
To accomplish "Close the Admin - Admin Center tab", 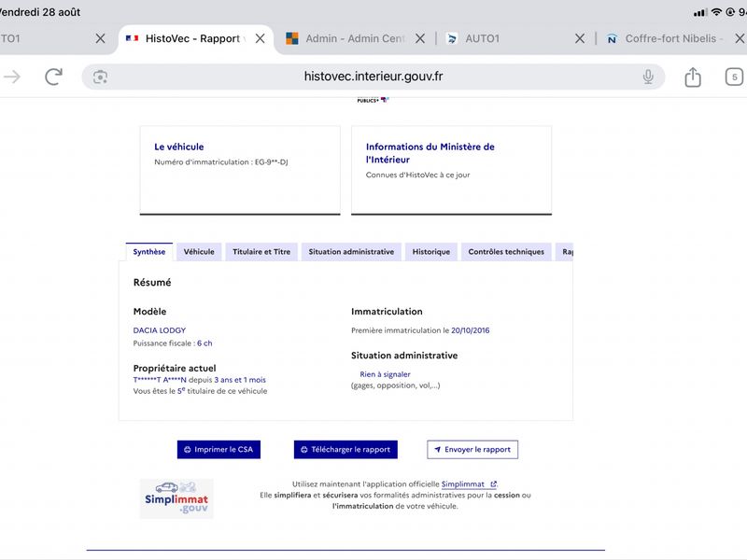I will click(x=420, y=38).
